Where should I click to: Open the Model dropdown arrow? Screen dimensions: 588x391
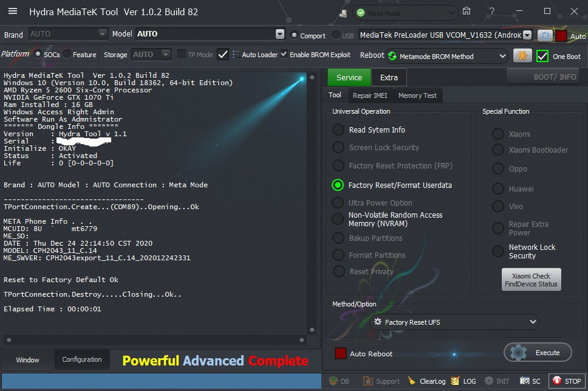pyautogui.click(x=280, y=34)
